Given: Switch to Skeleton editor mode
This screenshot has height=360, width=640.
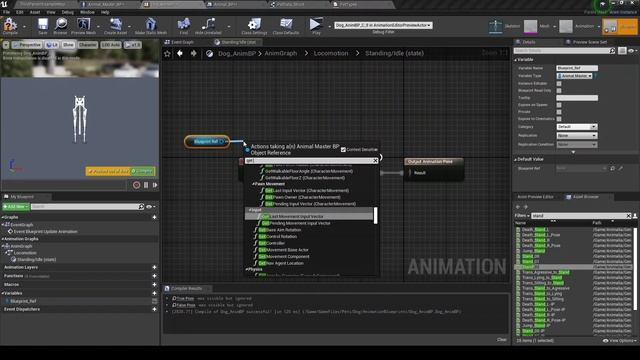Looking at the screenshot, I should (504, 26).
